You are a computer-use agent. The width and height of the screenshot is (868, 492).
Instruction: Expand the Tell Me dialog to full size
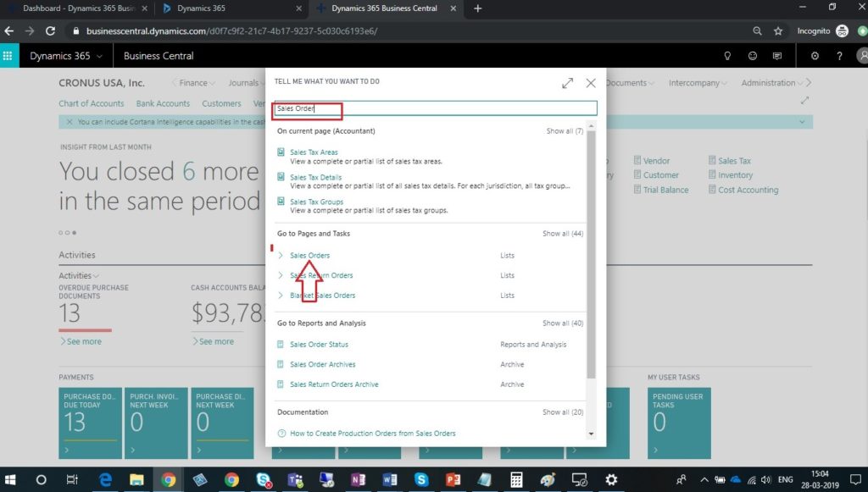[x=567, y=83]
